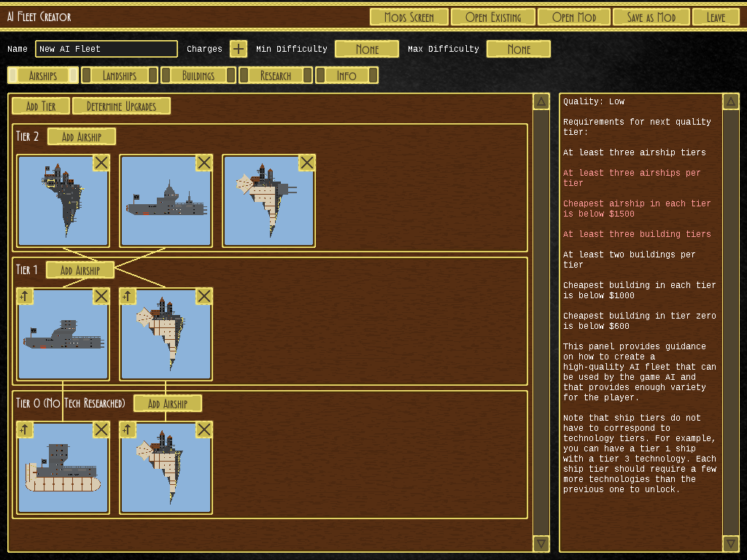Remove the first airship in Tier 2

coord(101,163)
